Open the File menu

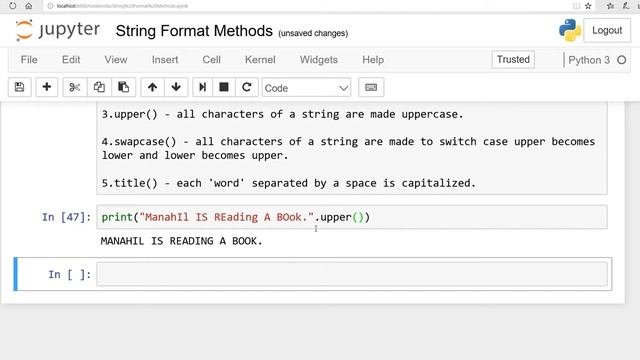click(x=29, y=60)
